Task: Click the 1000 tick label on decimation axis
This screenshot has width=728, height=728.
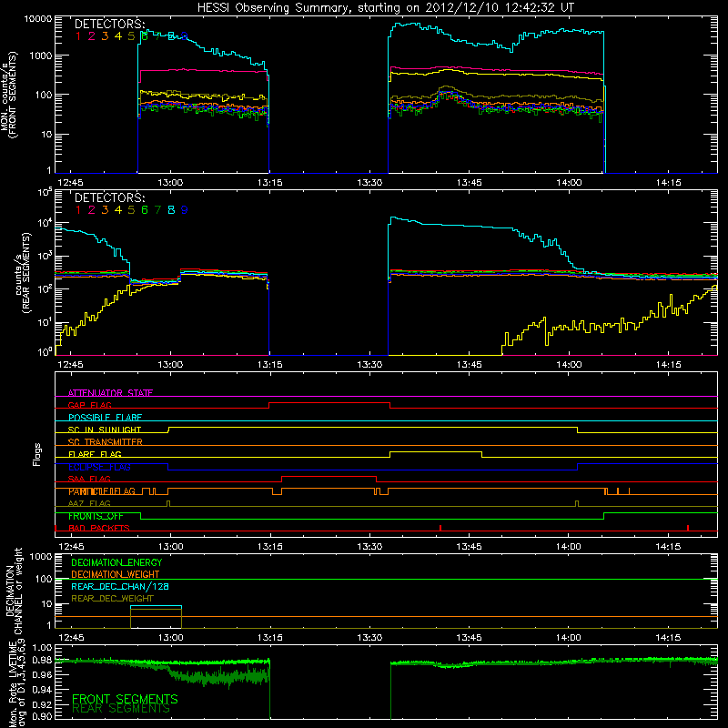Action: [x=41, y=557]
